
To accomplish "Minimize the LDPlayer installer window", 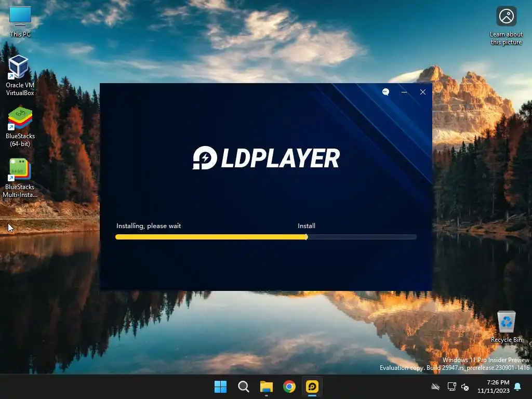I will (404, 92).
